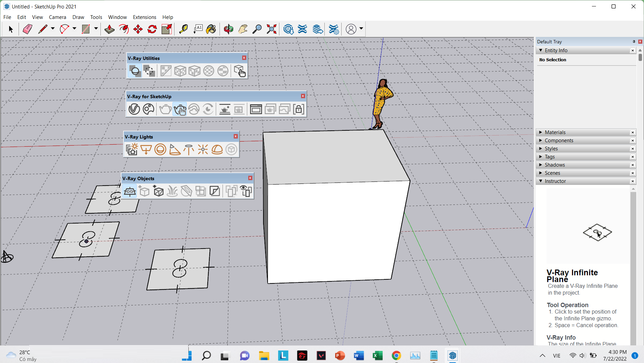Activate the Push/Pull tool
The height and width of the screenshot is (363, 644).
tap(109, 29)
